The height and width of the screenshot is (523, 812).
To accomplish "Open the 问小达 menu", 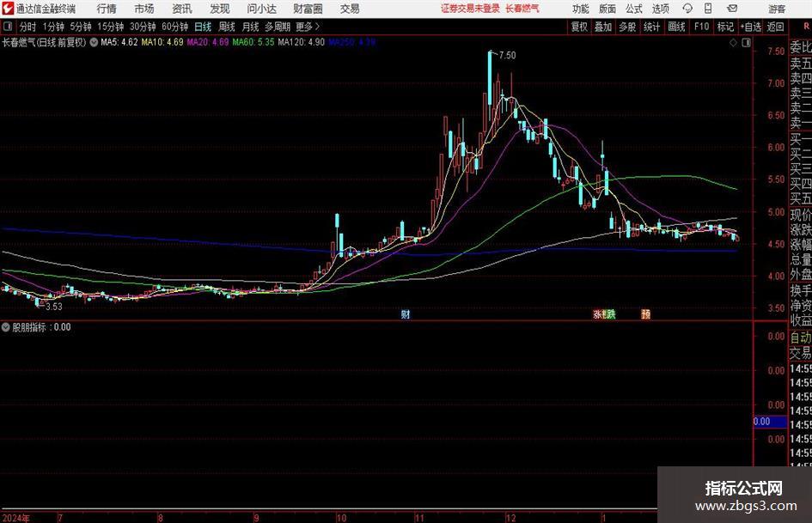I will click(x=262, y=9).
